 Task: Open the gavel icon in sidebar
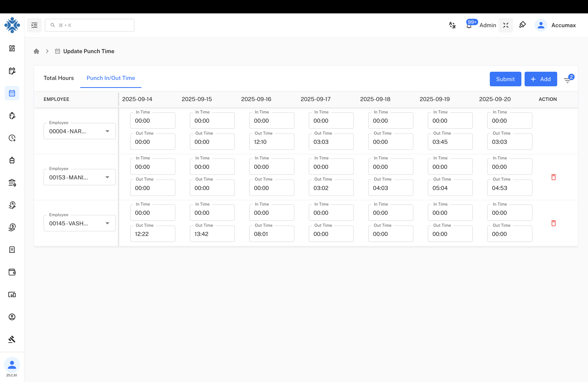12,339
